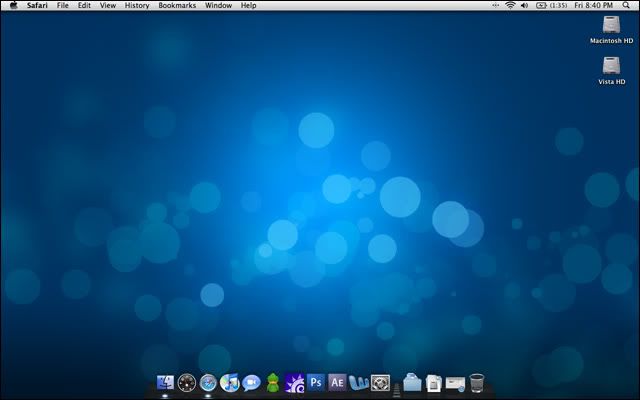The width and height of the screenshot is (640, 400).
Task: Open the Safari application menu
Action: click(x=37, y=5)
